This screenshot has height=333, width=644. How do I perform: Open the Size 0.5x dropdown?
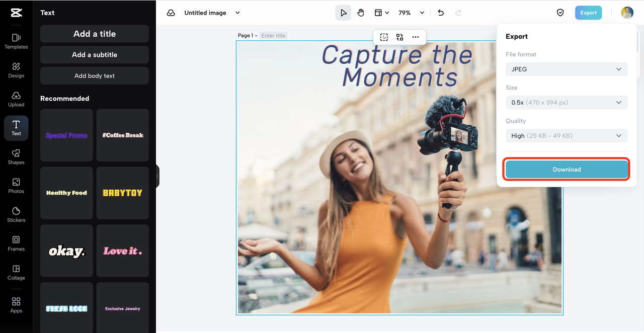point(567,102)
